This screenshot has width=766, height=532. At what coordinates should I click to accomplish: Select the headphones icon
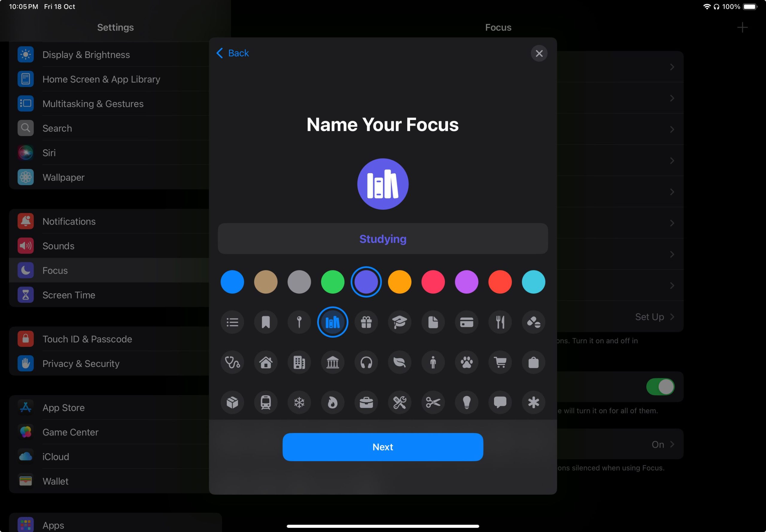[366, 362]
